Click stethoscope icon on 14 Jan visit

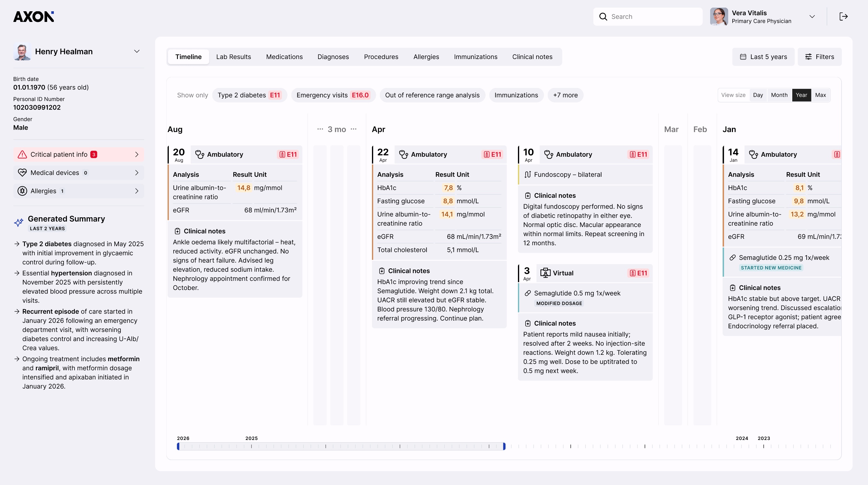[753, 154]
